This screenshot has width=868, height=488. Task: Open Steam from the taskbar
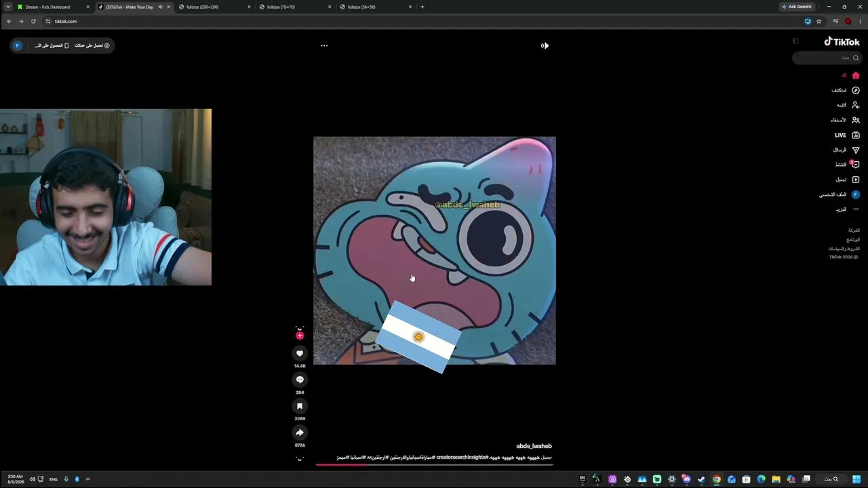coord(701,479)
